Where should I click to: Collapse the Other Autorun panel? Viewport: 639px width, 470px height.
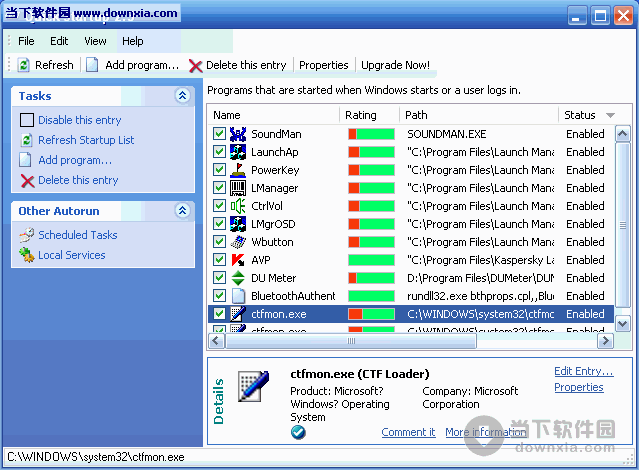(x=182, y=211)
